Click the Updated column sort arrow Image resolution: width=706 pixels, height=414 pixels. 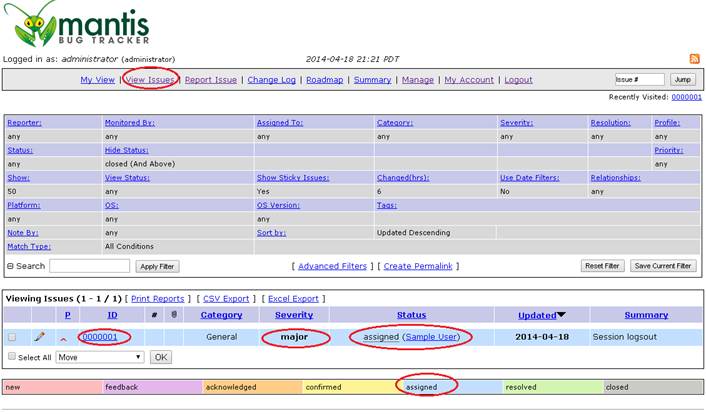click(x=561, y=315)
